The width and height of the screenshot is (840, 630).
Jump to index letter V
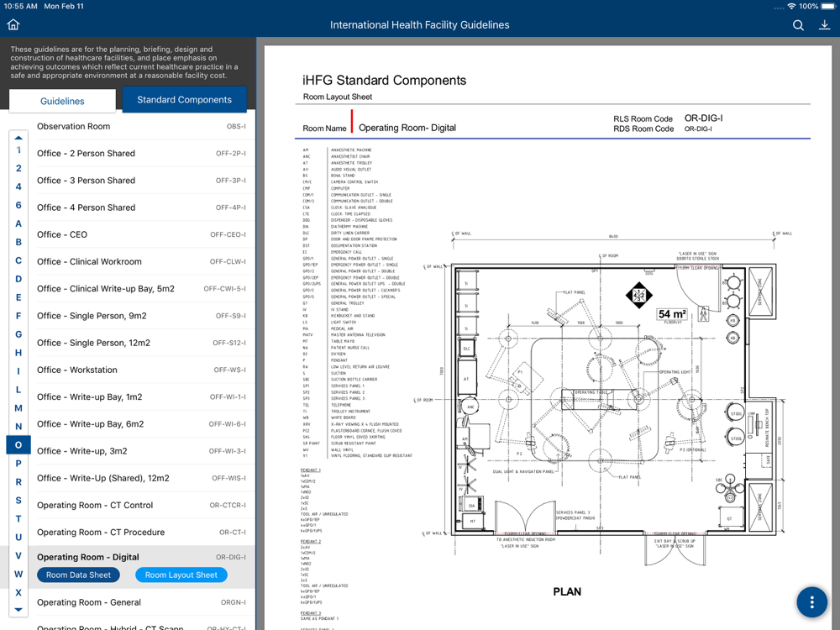pos(18,555)
